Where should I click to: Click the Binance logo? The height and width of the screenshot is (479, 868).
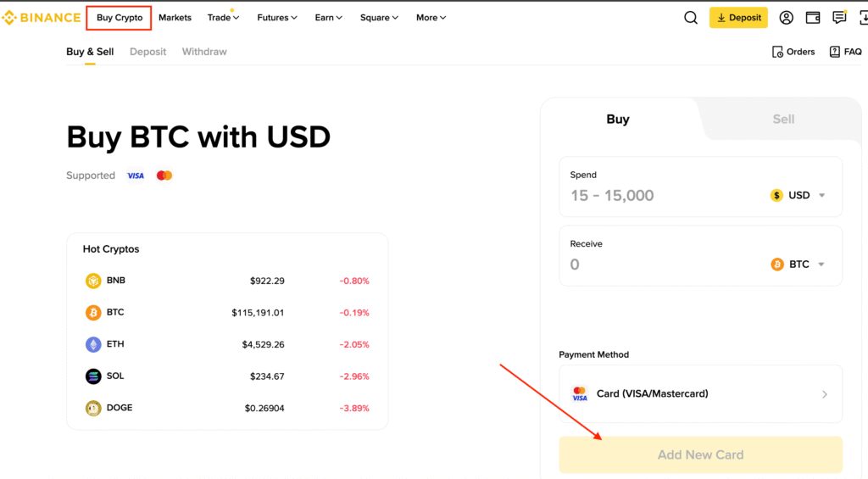tap(42, 18)
